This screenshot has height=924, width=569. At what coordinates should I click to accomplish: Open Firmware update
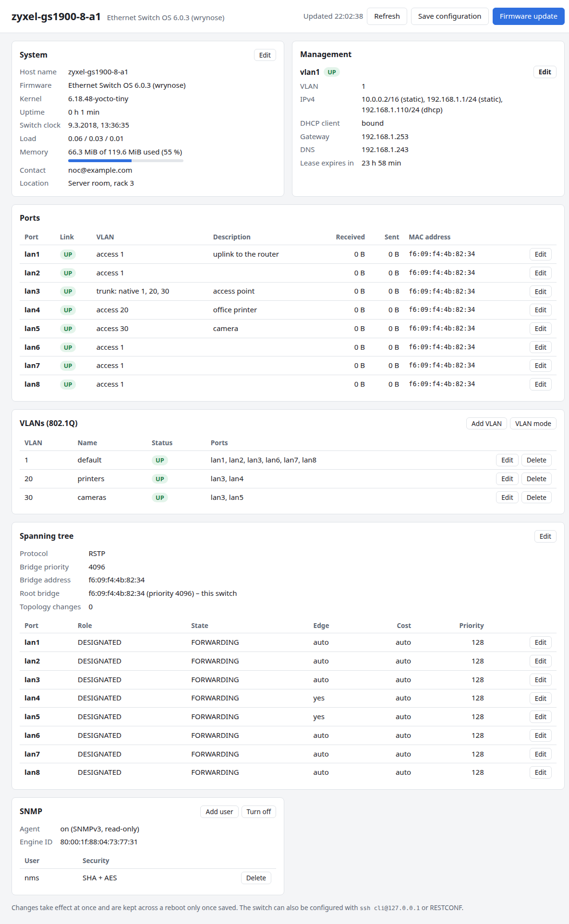528,16
